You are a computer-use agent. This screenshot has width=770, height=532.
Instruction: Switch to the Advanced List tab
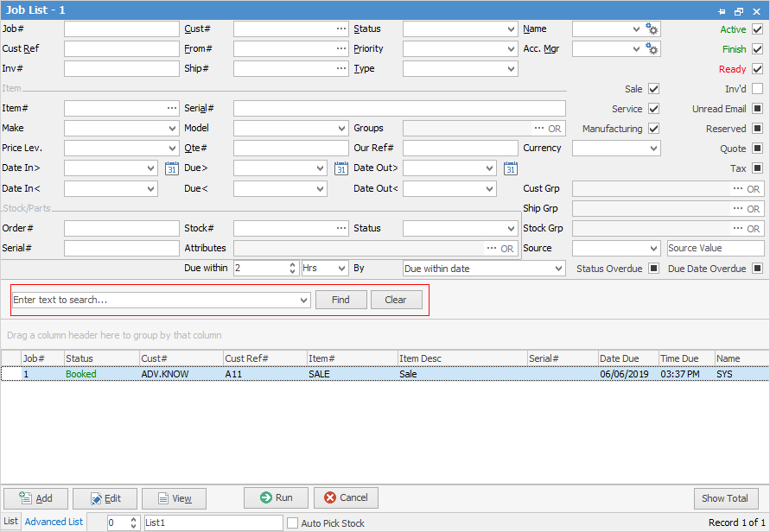tap(54, 522)
